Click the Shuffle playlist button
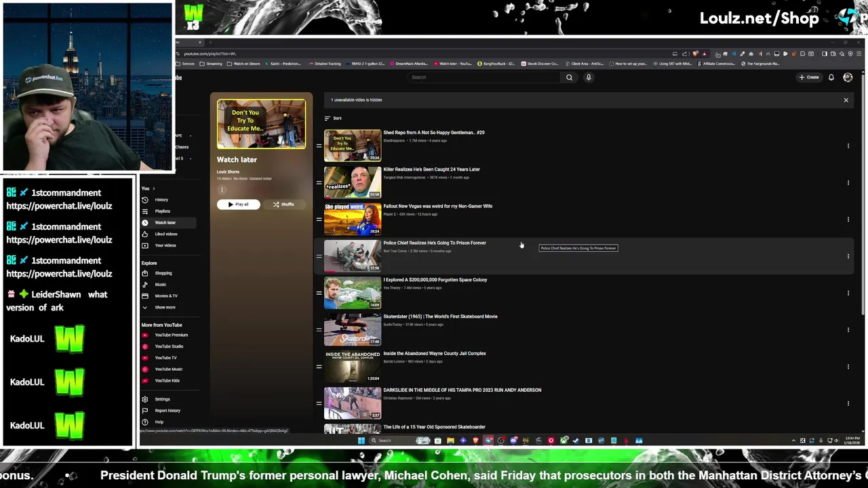Viewport: 868px width, 488px height. click(x=283, y=204)
